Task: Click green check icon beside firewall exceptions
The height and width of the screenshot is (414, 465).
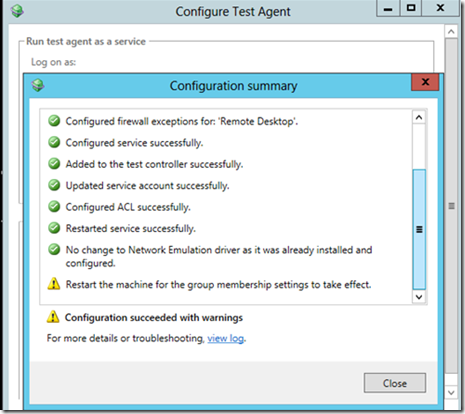Action: click(54, 121)
